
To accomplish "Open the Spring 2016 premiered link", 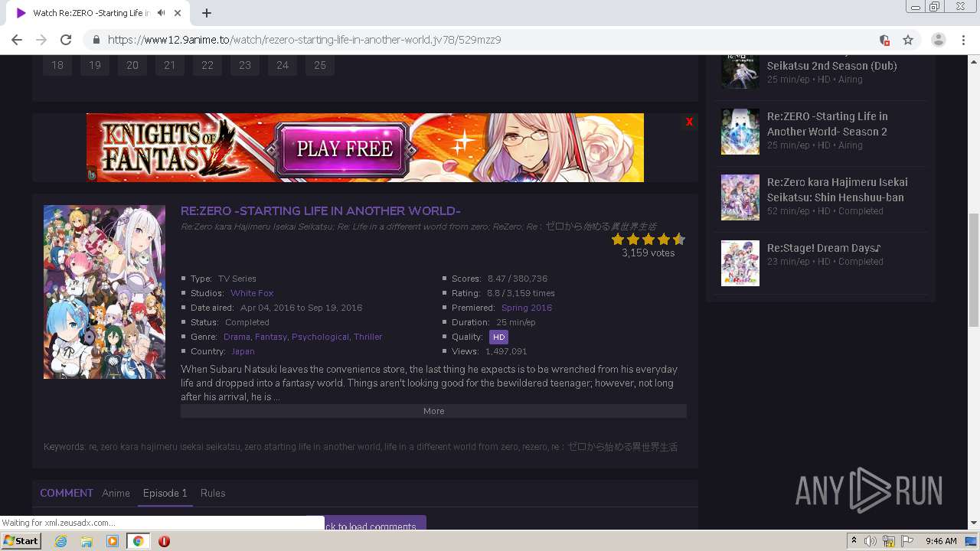I will 527,308.
